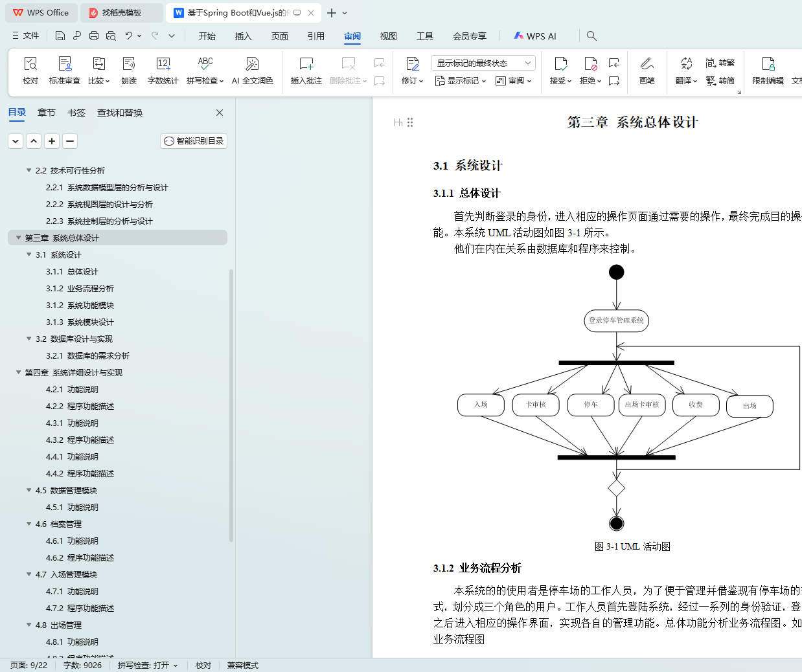Image resolution: width=802 pixels, height=672 pixels.
Task: Click the outline collapse minus button
Action: 70,140
